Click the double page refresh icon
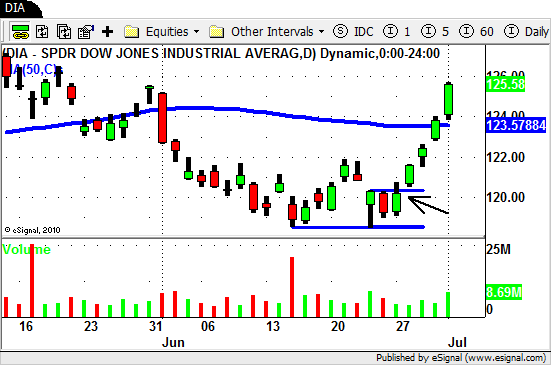Screen dimensions: 551x365 [x=64, y=32]
